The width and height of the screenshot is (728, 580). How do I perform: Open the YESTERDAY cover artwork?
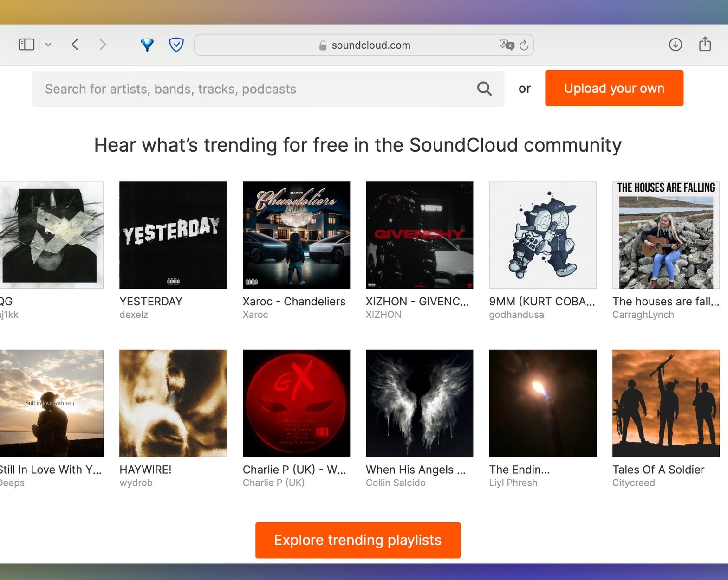[x=173, y=235]
